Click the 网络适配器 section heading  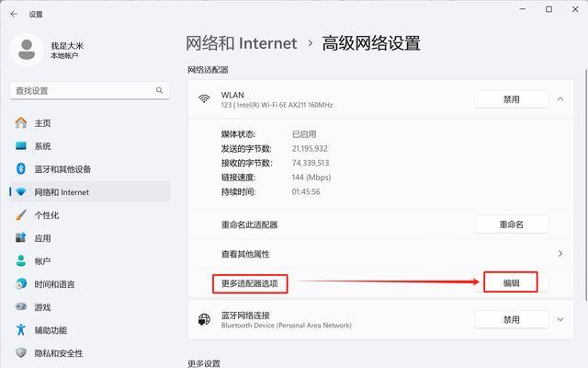pos(209,70)
